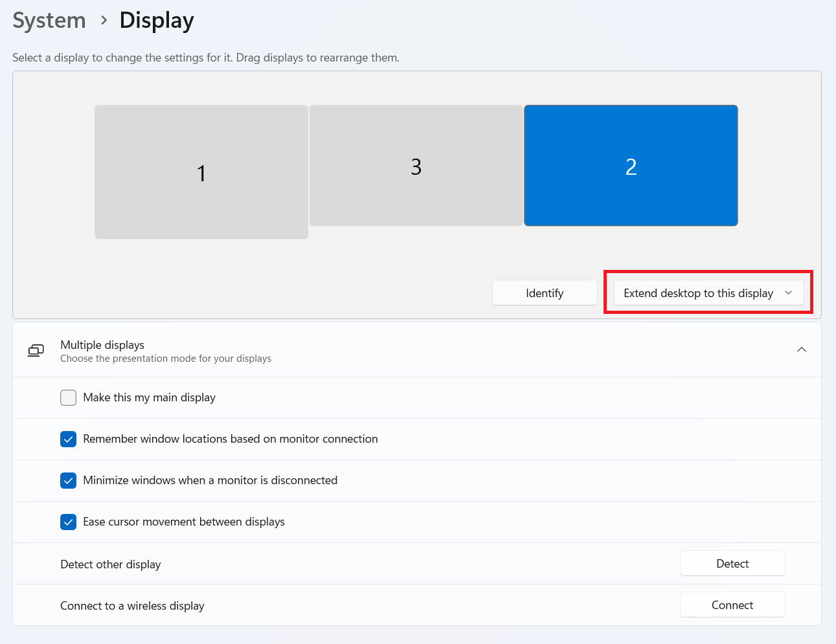The height and width of the screenshot is (644, 836).
Task: Click the Detect other display label
Action: click(x=111, y=564)
